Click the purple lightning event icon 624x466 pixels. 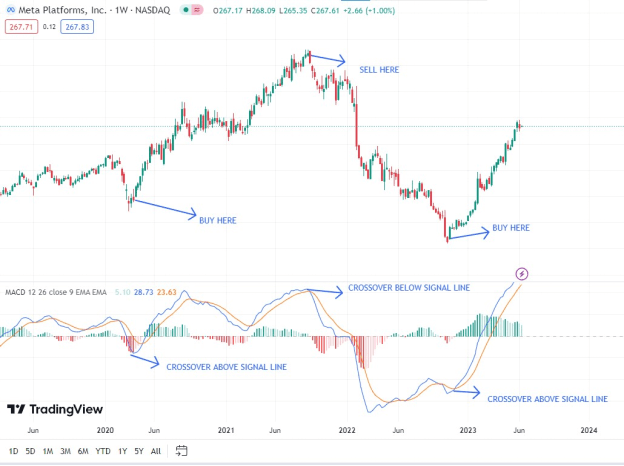tap(522, 274)
